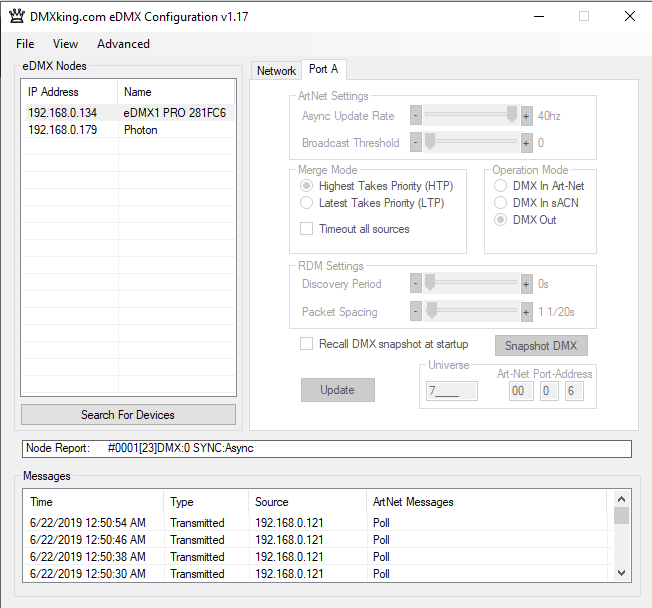Increase Packet Spacing with plus button

pyautogui.click(x=526, y=311)
